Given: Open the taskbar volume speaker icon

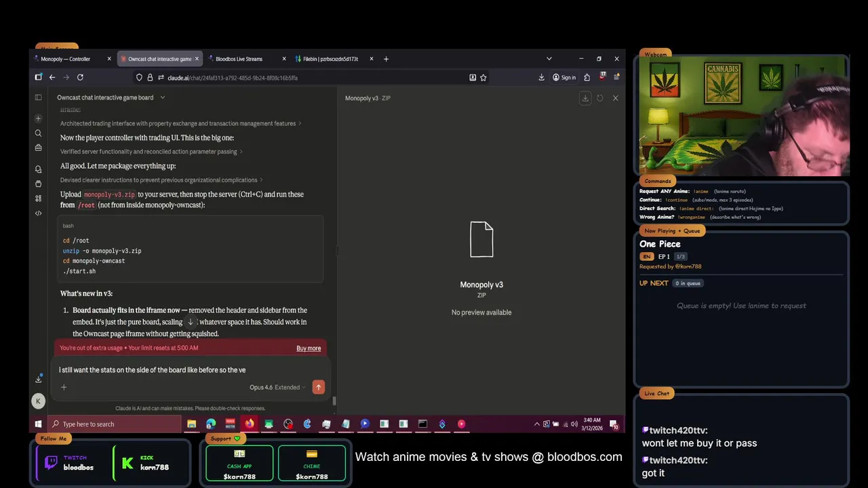Looking at the screenshot, I should 574,424.
